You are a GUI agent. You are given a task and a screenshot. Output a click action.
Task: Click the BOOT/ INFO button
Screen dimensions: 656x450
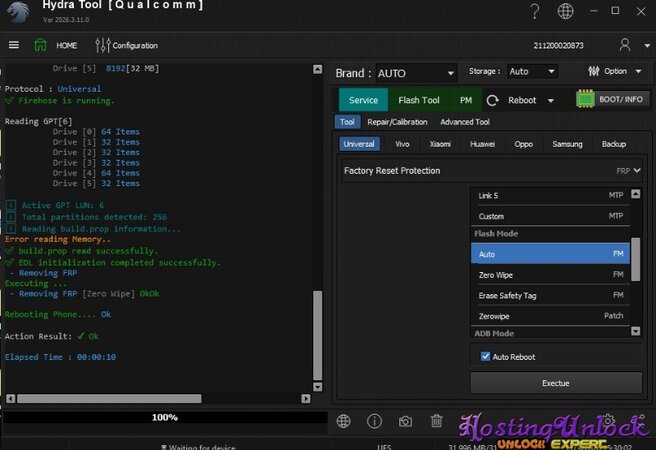tap(613, 99)
